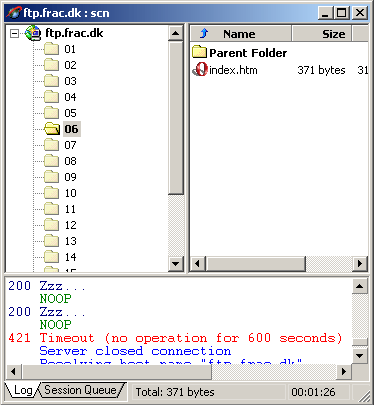The width and height of the screenshot is (374, 405).
Task: Click the folder tree scroll down arrow
Action: pos(175,264)
